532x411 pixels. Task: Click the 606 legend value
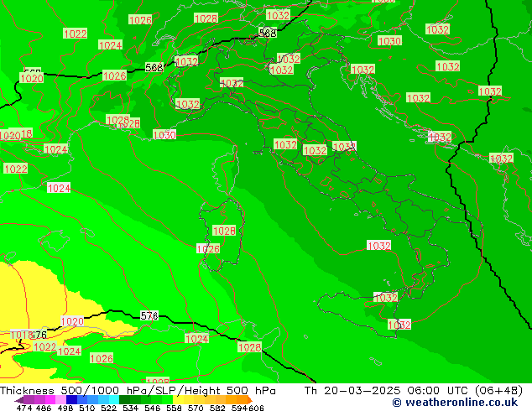(255, 408)
